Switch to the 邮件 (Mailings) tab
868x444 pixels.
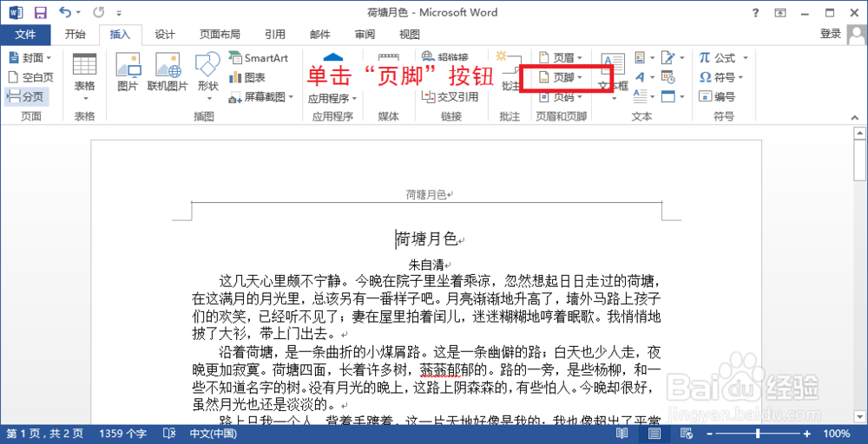320,35
